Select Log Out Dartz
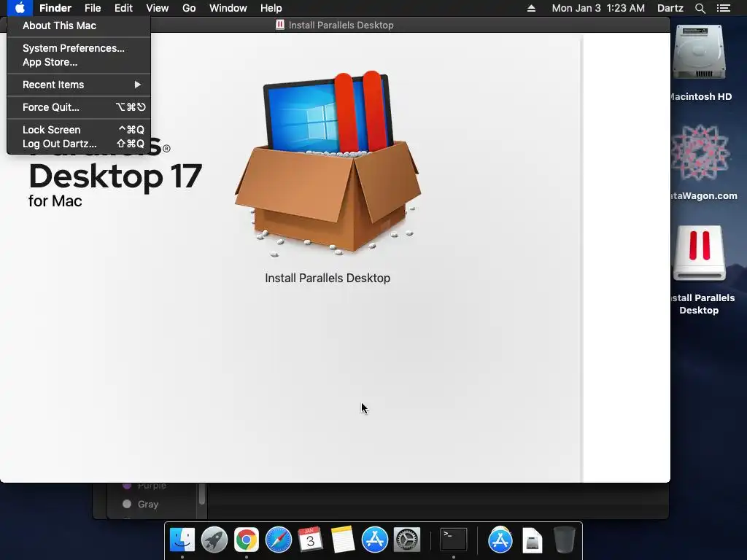The width and height of the screenshot is (747, 560). (x=79, y=144)
